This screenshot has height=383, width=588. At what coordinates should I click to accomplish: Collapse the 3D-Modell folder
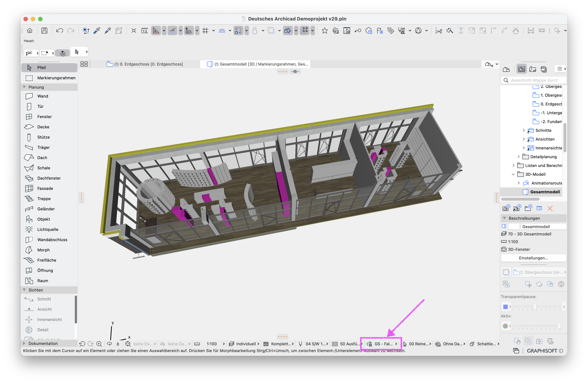(513, 174)
